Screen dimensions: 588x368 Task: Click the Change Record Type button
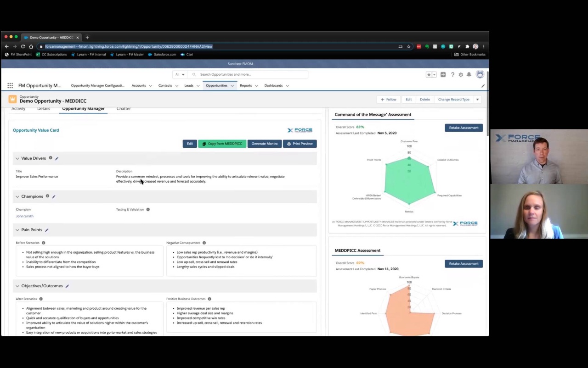(454, 100)
